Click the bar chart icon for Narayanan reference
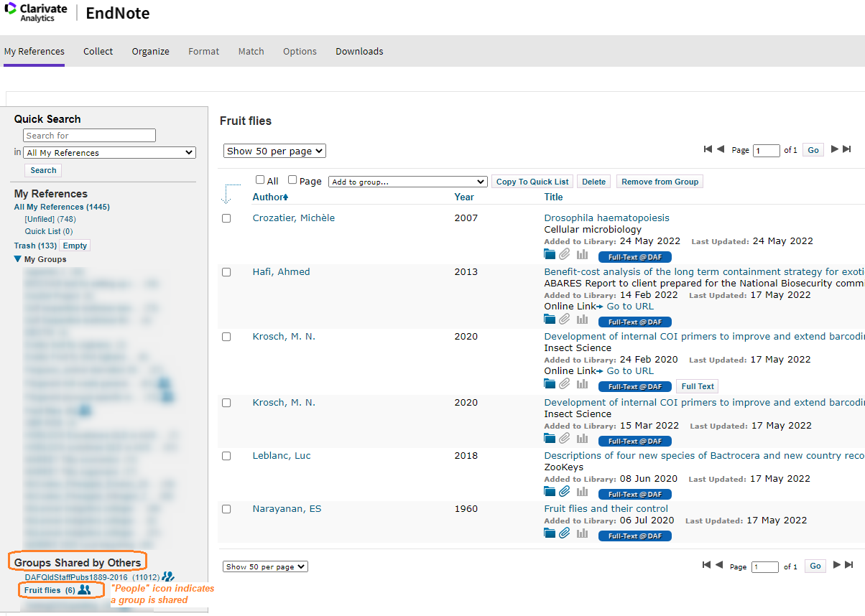 [x=582, y=533]
